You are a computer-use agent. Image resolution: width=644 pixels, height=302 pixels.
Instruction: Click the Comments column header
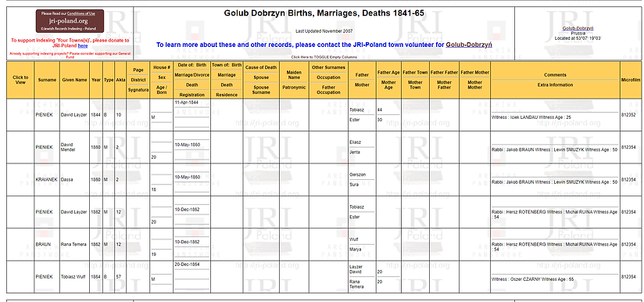[555, 75]
